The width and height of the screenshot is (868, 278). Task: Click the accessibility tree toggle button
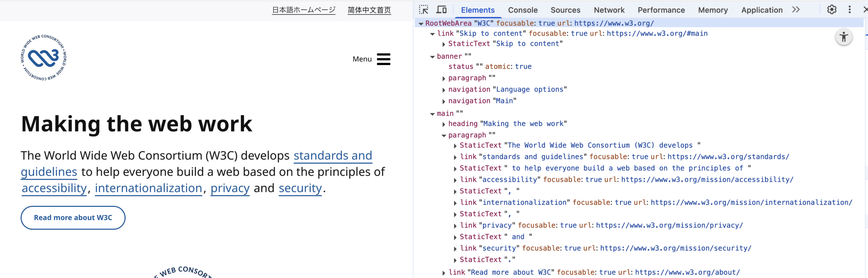[844, 37]
